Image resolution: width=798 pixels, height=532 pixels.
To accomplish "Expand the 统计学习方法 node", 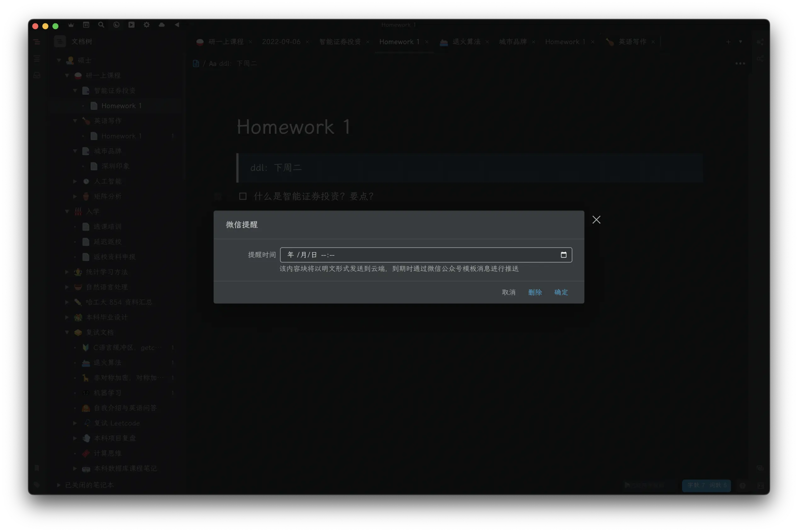I will (67, 272).
